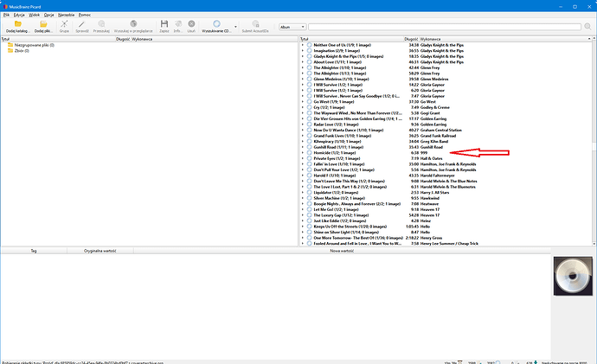Expand the Neither One of Us album
The width and height of the screenshot is (597, 364).
[303, 45]
